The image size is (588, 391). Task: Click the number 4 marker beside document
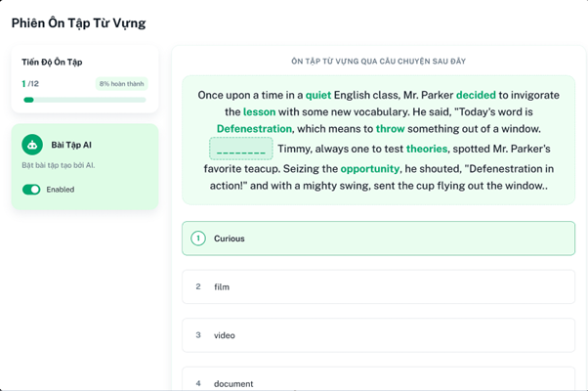198,383
